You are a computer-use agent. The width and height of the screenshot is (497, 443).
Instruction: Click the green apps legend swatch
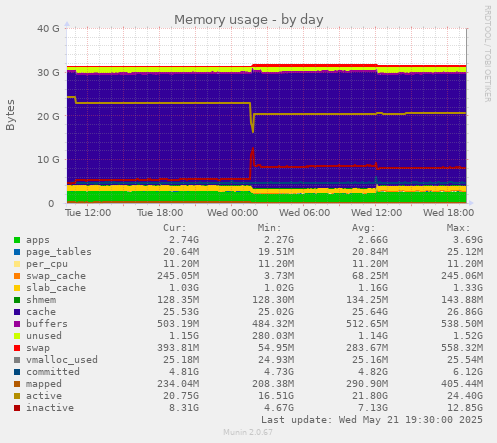17,240
